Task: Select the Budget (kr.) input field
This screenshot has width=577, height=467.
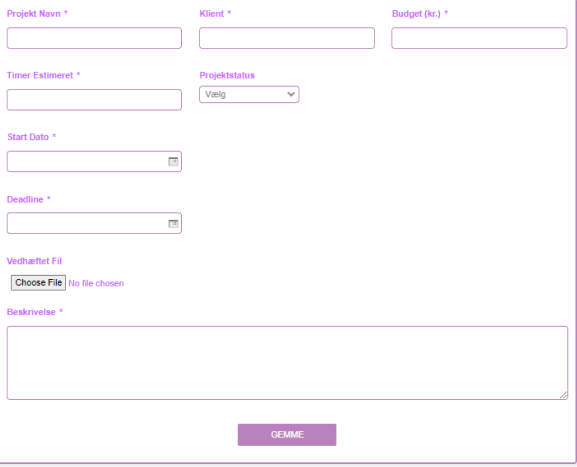Action: (479, 38)
